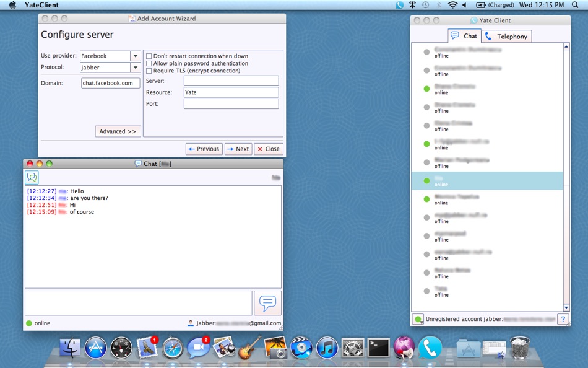Click the Time Machine clock menu icon
588x368 pixels.
tap(425, 5)
